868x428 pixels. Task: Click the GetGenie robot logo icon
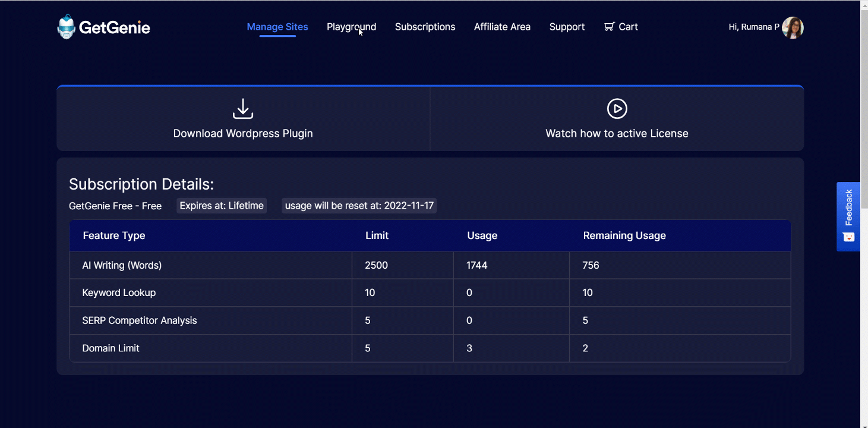coord(67,27)
